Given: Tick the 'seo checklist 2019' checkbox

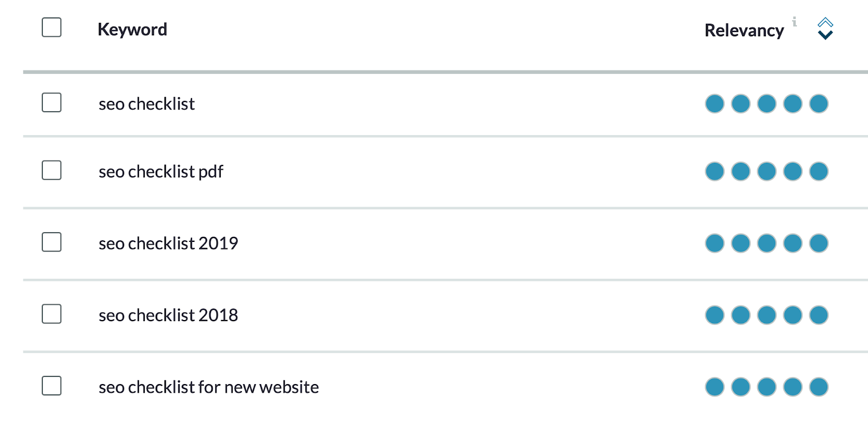Looking at the screenshot, I should pyautogui.click(x=52, y=242).
